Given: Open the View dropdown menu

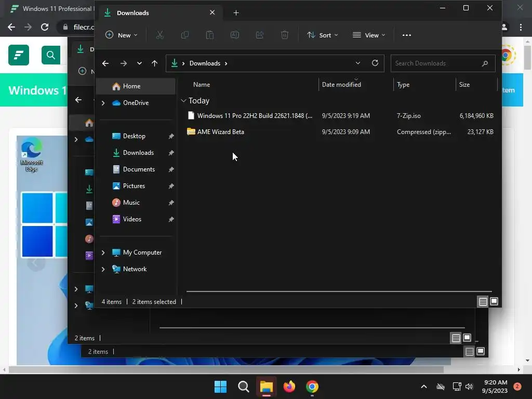Looking at the screenshot, I should click(x=369, y=35).
